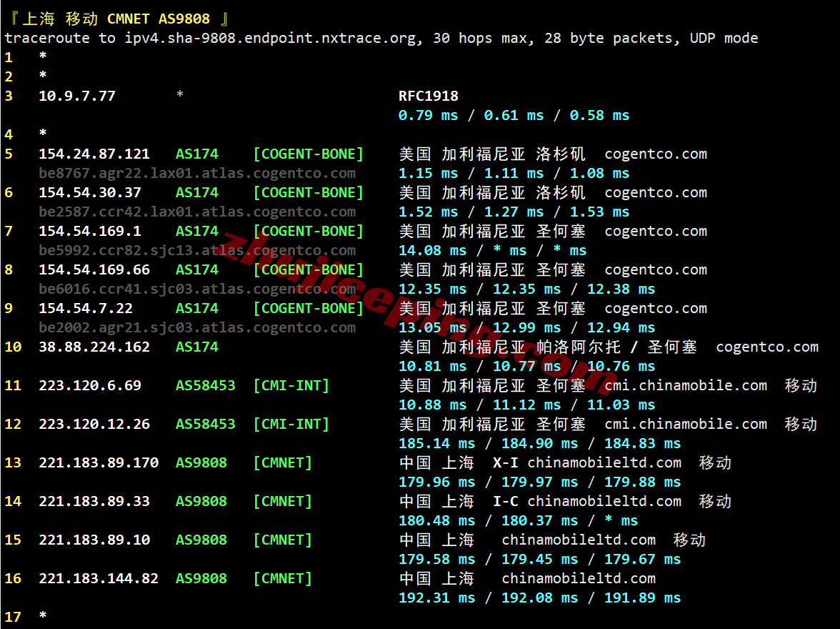Click the 10.81 ms latency value
The width and height of the screenshot is (840, 629).
click(432, 366)
